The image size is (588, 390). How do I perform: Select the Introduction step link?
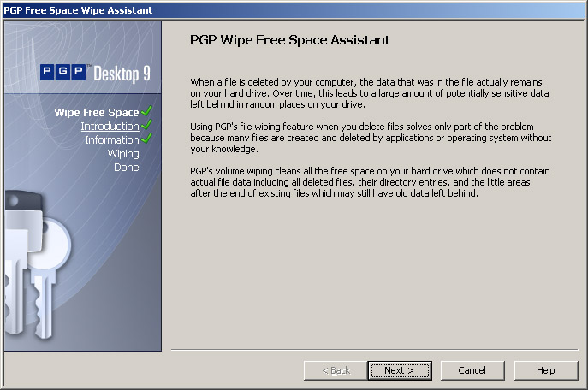click(110, 127)
